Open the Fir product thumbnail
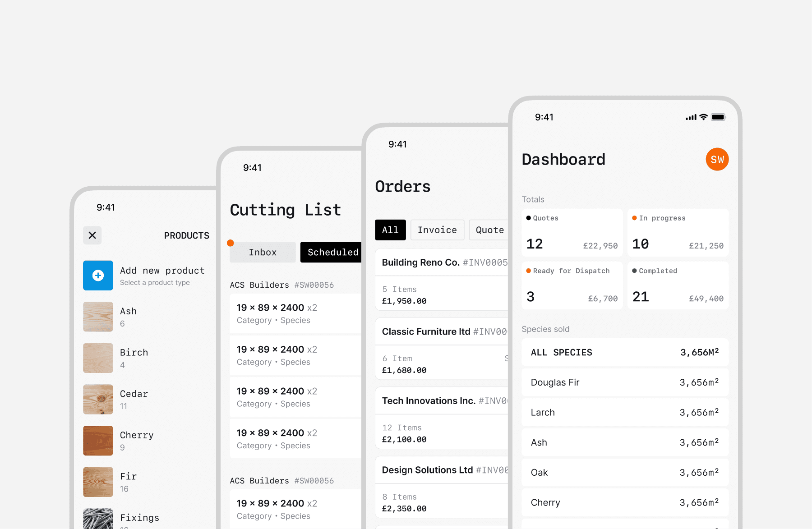The height and width of the screenshot is (529, 812). click(98, 482)
